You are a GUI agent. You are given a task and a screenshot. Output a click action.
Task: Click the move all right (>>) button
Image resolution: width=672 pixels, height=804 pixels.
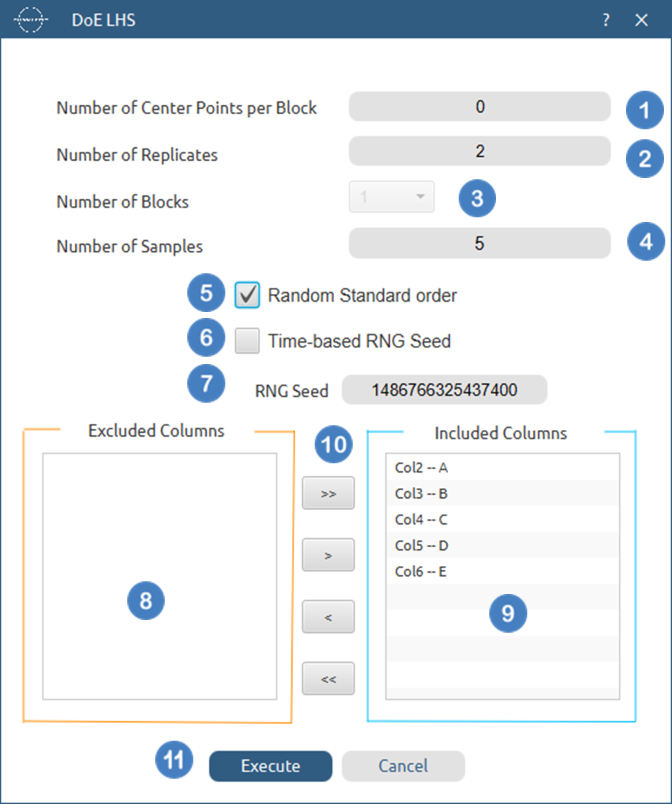[x=328, y=493]
